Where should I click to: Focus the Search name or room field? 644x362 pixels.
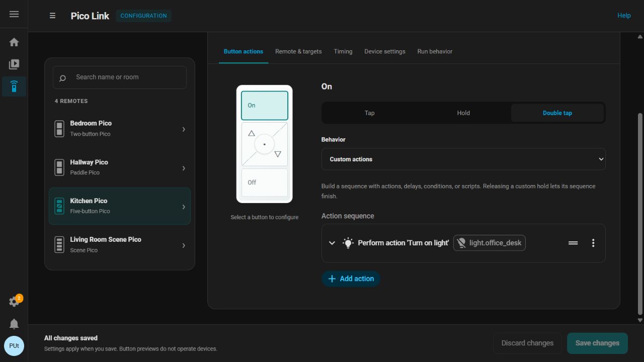click(x=120, y=77)
